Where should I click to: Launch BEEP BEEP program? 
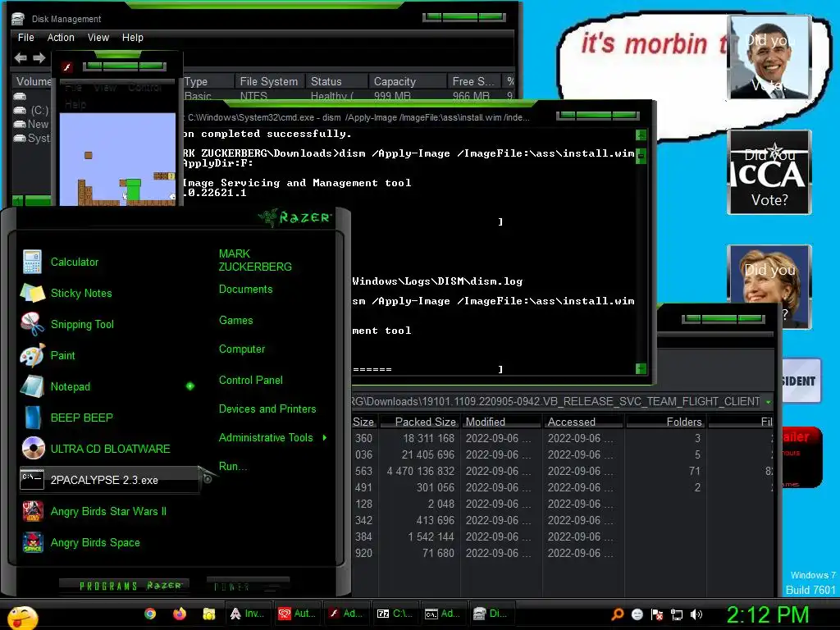click(81, 418)
